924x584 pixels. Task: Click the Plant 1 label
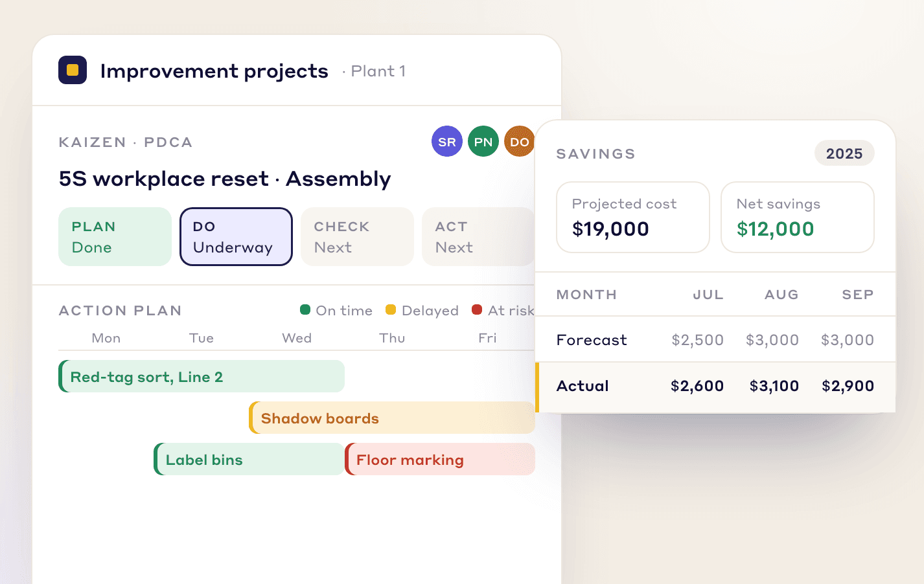[378, 71]
